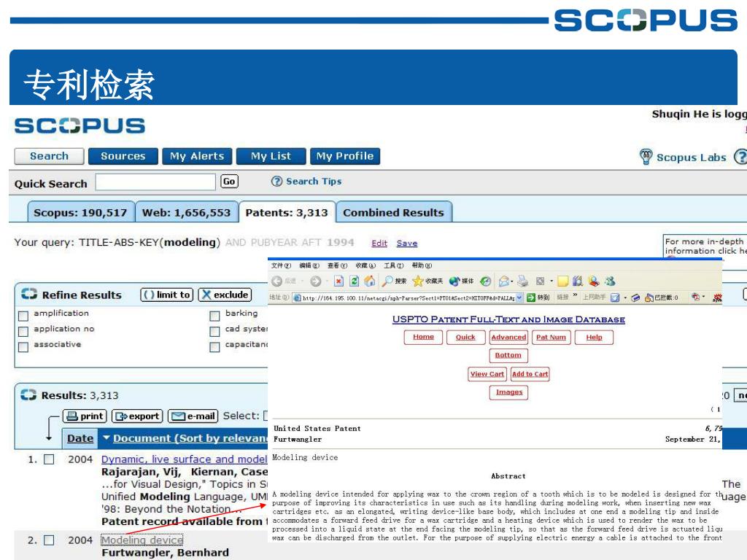Click the Date column header link

click(x=80, y=438)
